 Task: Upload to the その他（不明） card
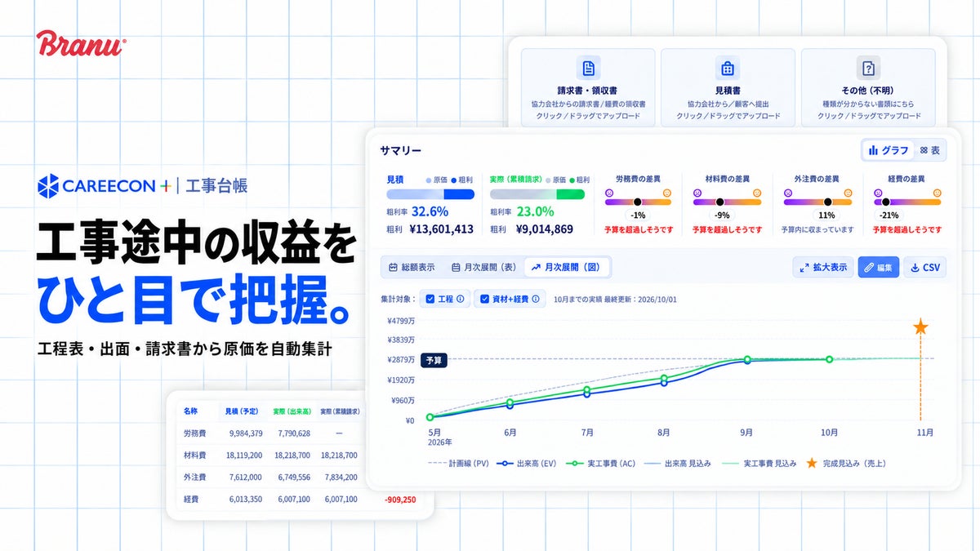pyautogui.click(x=867, y=87)
